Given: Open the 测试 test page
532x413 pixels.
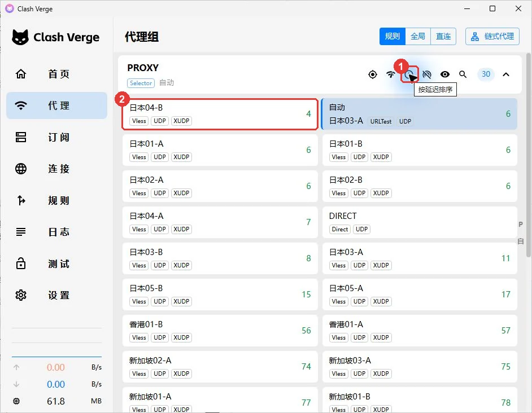Looking at the screenshot, I should click(56, 263).
